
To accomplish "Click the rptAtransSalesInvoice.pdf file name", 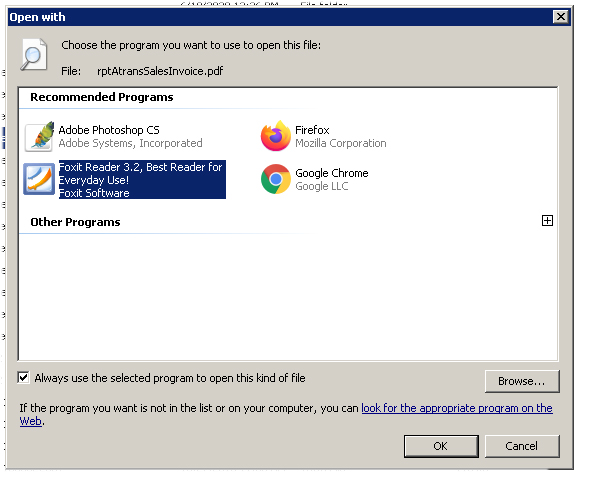I will (160, 71).
